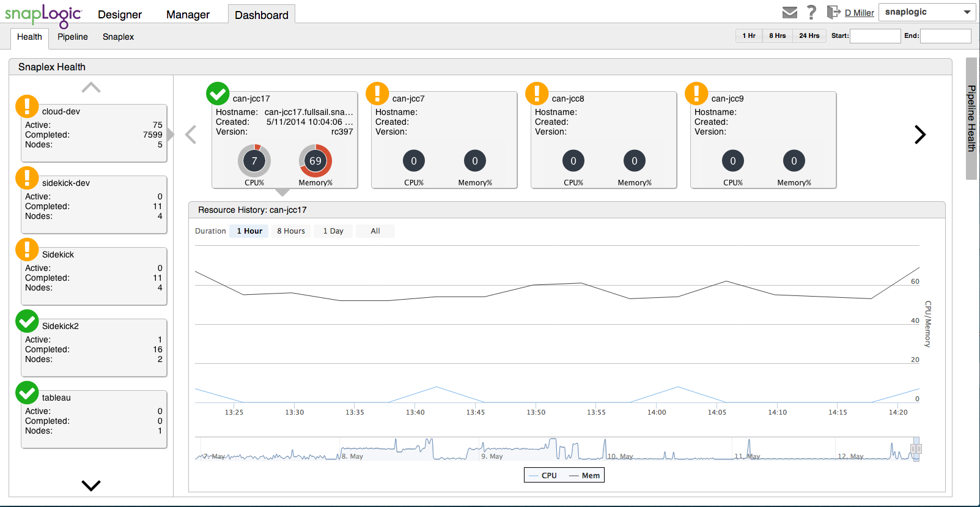980x507 pixels.
Task: Click the can-jcc7 CPU gauge
Action: [x=414, y=161]
